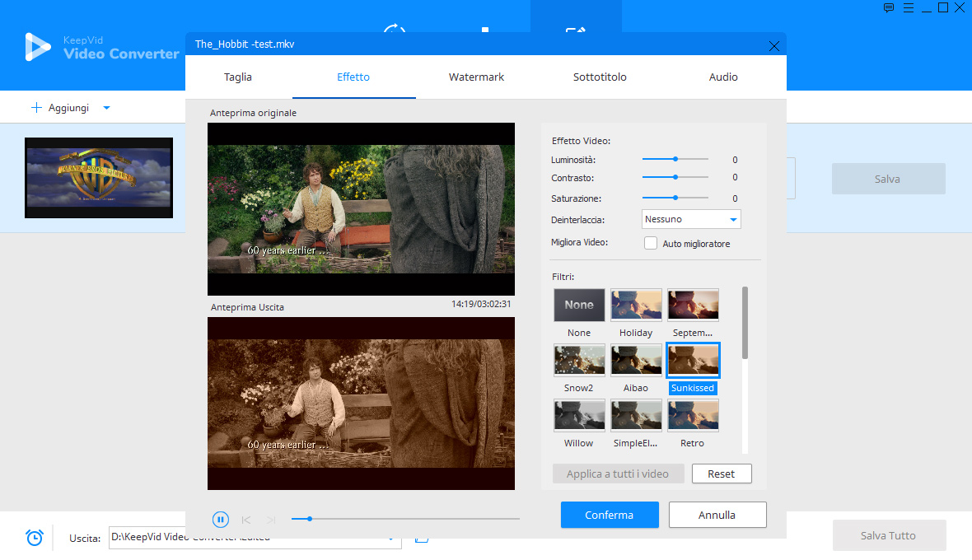Switch to the Audio tab
Image resolution: width=972 pixels, height=560 pixels.
(723, 77)
